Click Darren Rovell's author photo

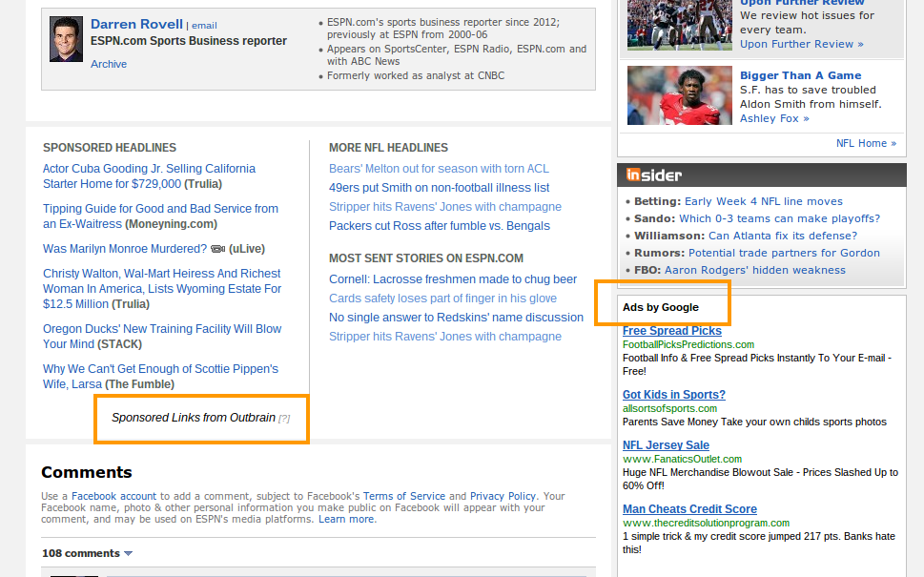pos(66,39)
